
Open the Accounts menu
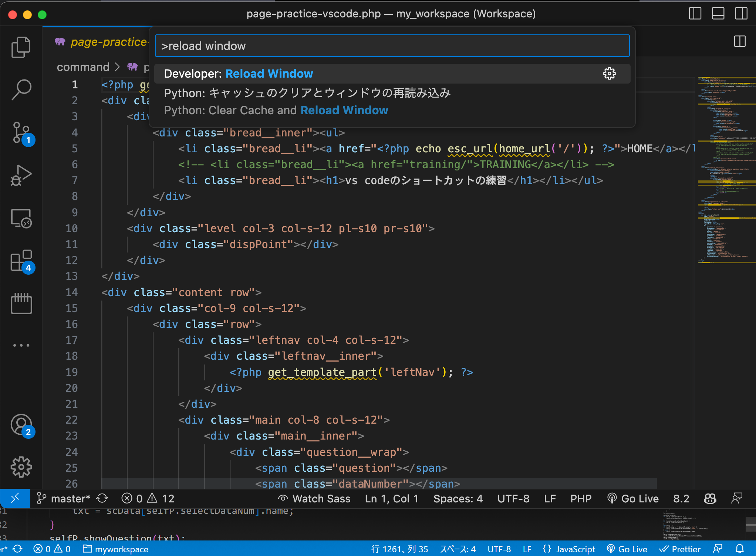[21, 425]
